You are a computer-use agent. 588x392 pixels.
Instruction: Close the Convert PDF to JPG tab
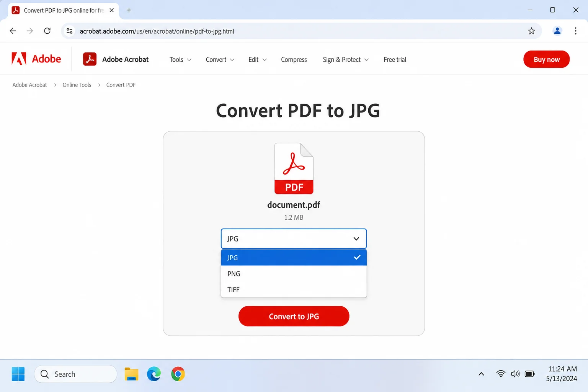(x=111, y=10)
